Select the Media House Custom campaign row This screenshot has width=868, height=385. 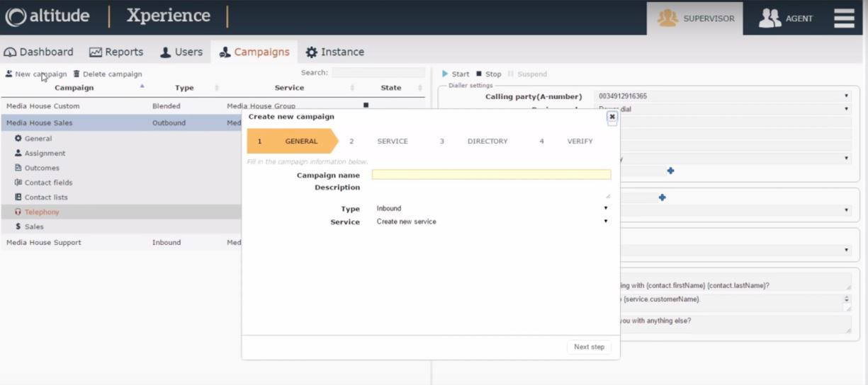click(x=213, y=106)
